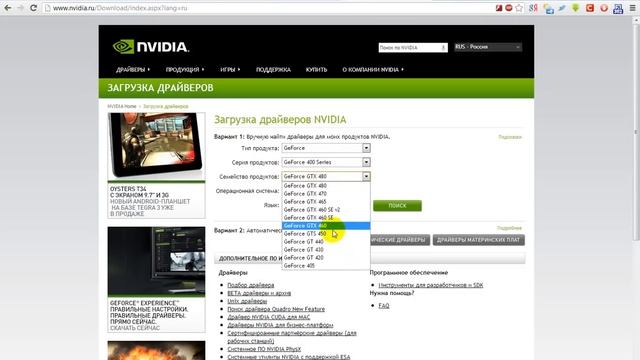Open the Подбор драйвера link

pos(251,285)
